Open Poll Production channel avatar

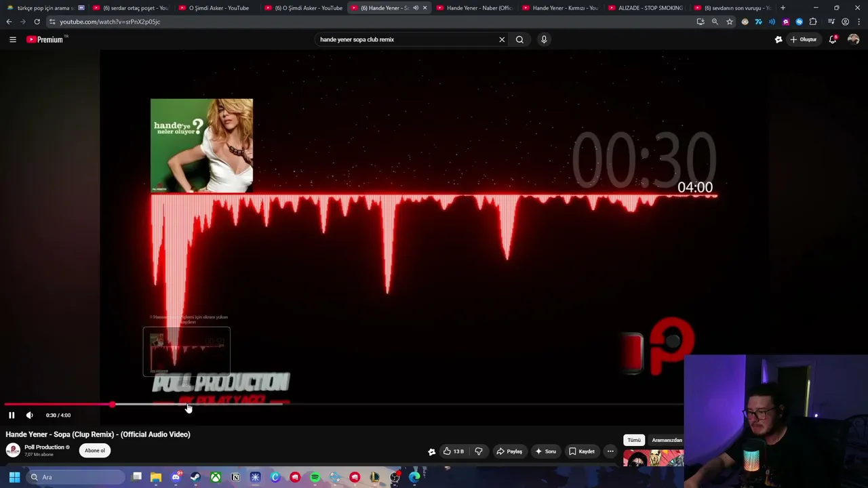click(x=13, y=450)
